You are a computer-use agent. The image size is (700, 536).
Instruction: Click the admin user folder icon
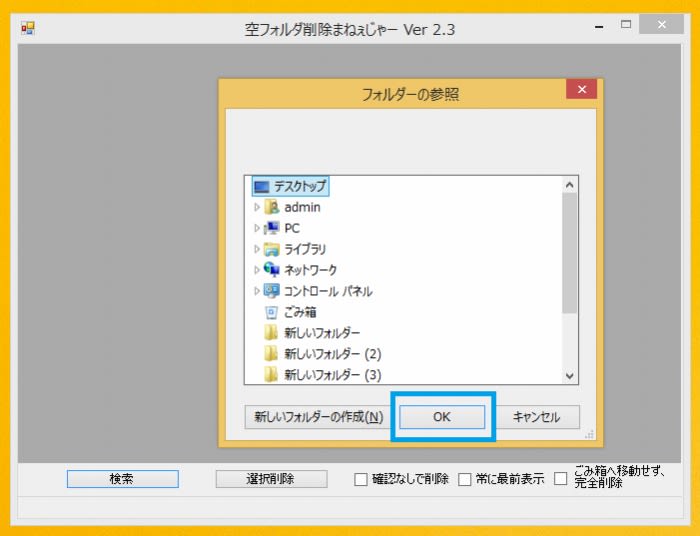click(x=271, y=207)
